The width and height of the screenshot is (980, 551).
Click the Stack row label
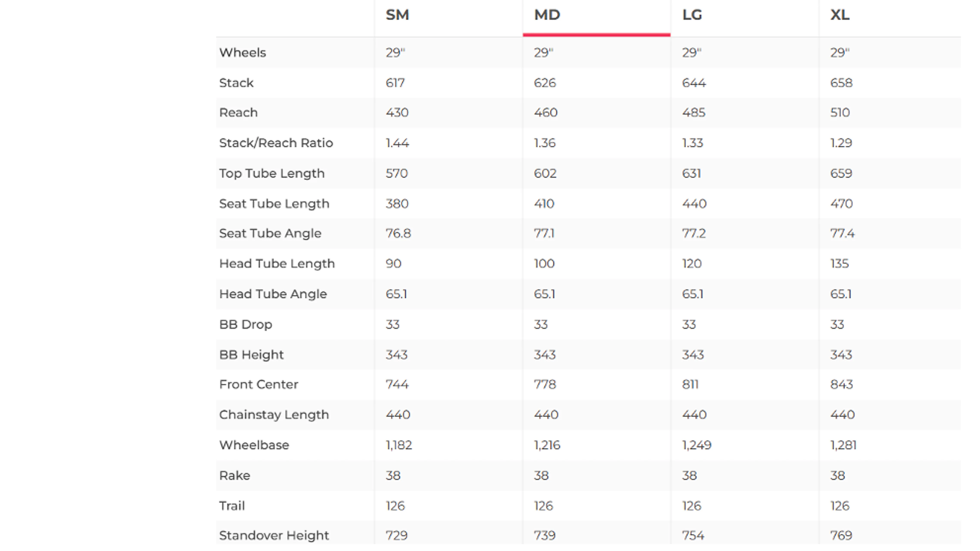pyautogui.click(x=236, y=83)
